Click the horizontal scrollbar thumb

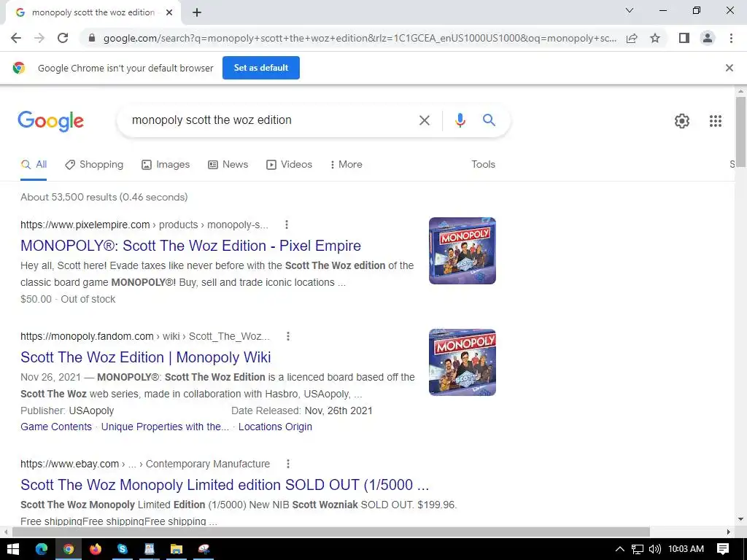[330, 532]
